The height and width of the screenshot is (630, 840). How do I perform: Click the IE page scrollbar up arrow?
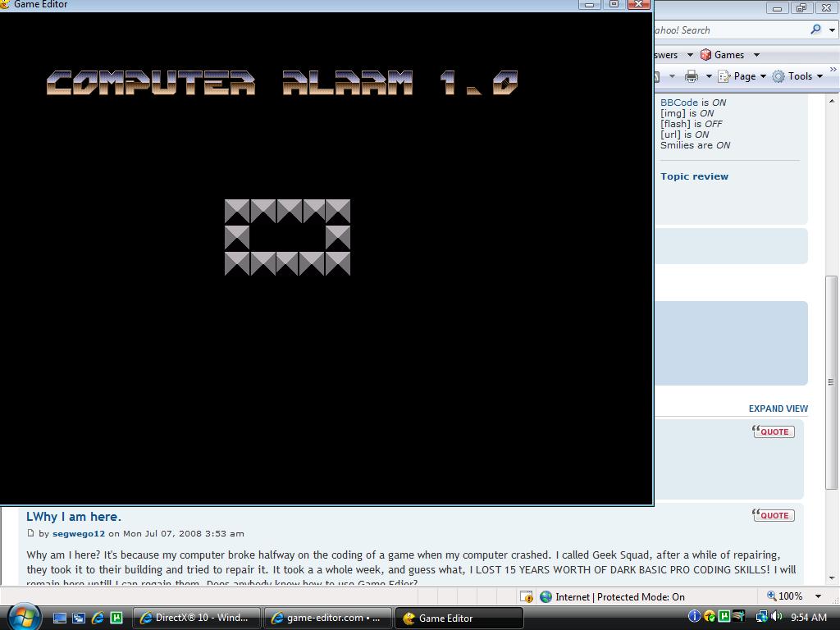tap(832, 101)
